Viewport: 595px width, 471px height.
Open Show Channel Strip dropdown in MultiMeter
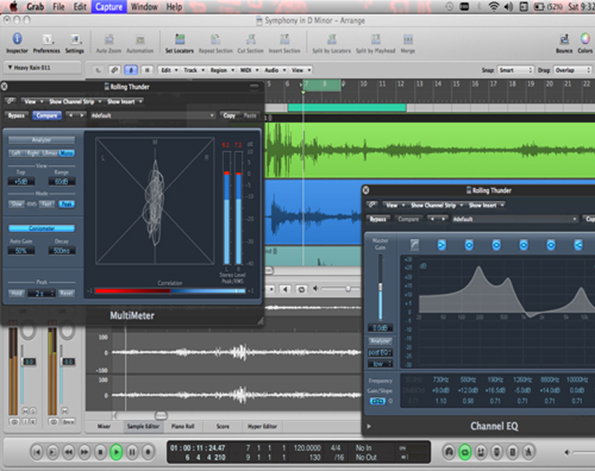(x=75, y=101)
